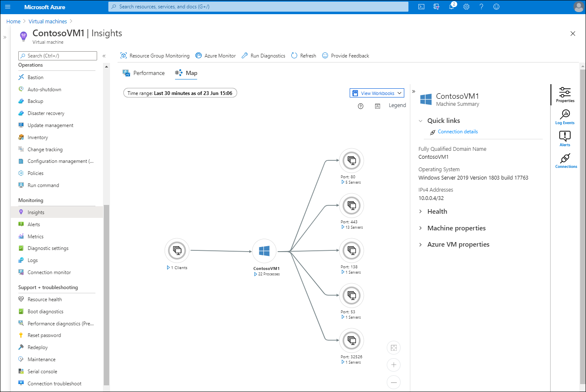Image resolution: width=586 pixels, height=392 pixels.
Task: Click Run Diagnostics in the toolbar
Action: click(x=263, y=56)
